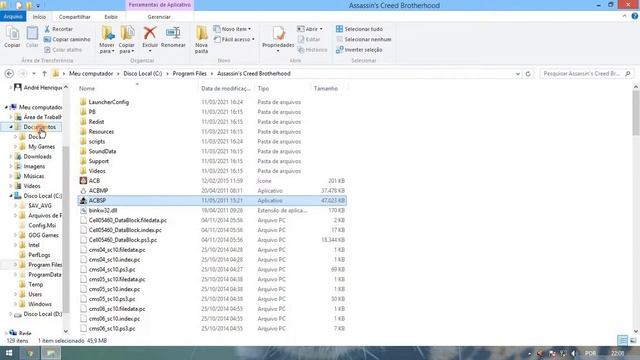Open the Abrir dropdown in the ribbon
This screenshot has height=360, width=640.
coord(310,29)
